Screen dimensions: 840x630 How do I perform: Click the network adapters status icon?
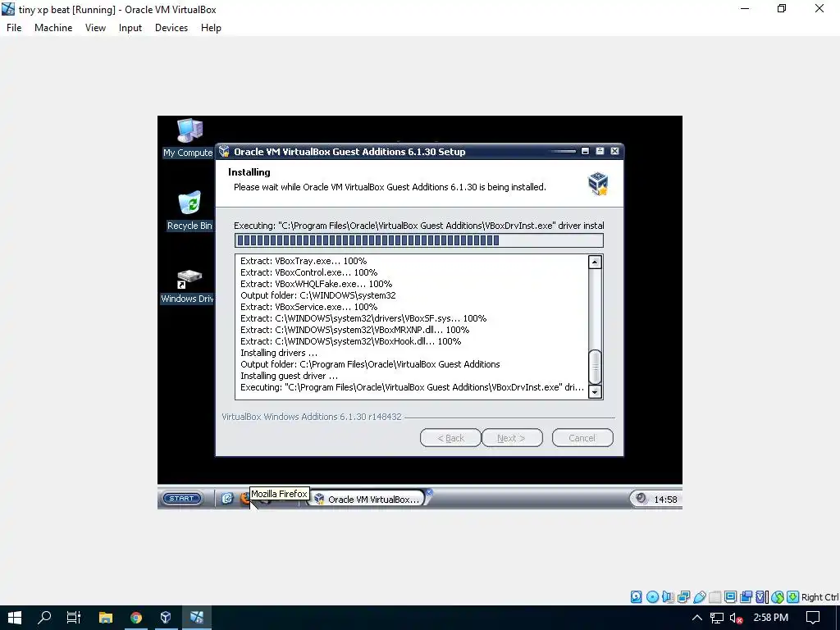[683, 597]
